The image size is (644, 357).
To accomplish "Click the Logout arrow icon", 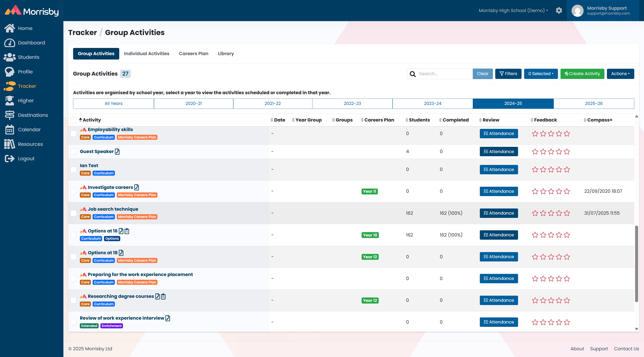I will click(x=10, y=159).
